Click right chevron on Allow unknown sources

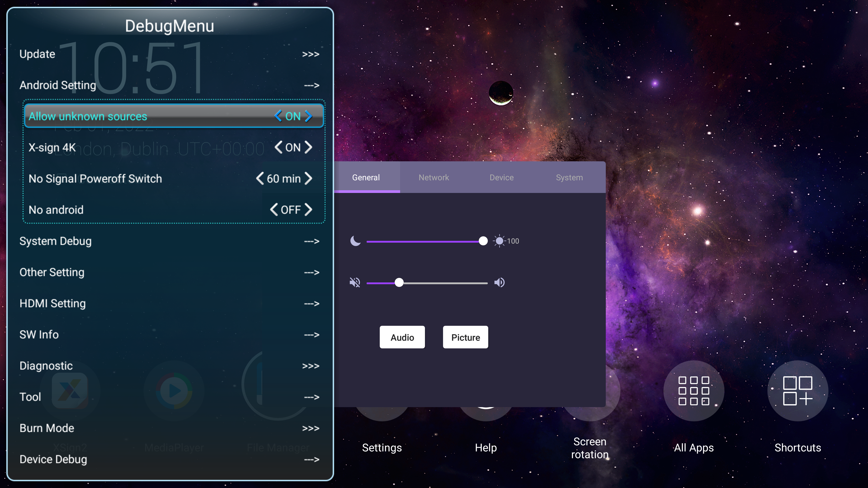click(308, 116)
